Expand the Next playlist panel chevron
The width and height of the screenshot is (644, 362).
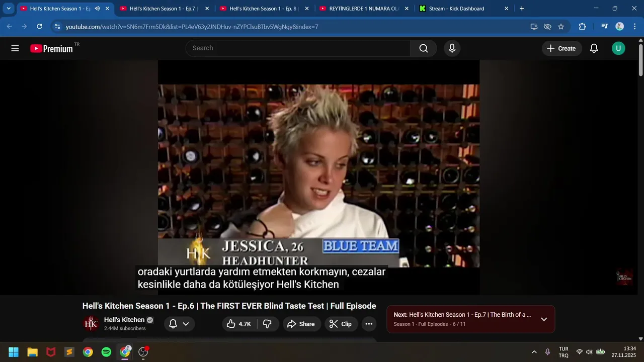click(544, 319)
